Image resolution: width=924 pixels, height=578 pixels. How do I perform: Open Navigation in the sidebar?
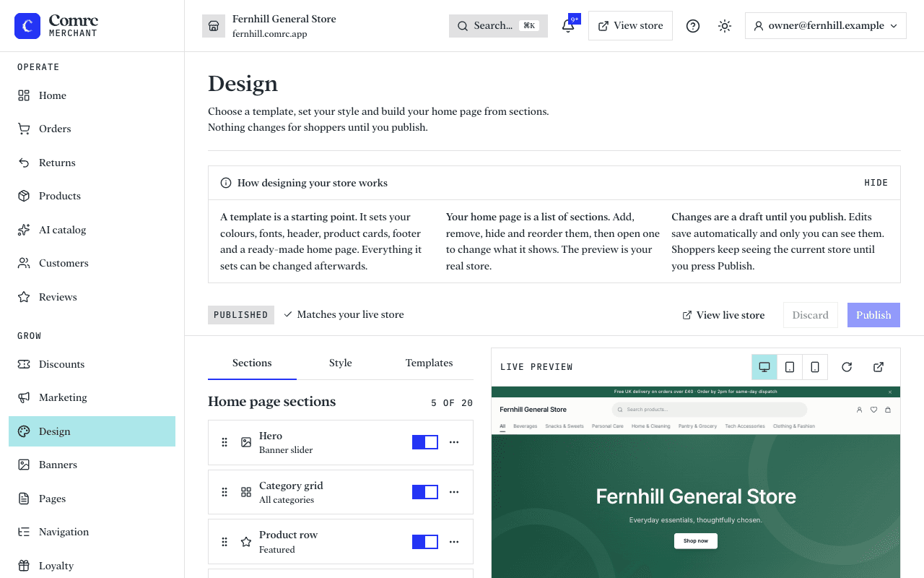pyautogui.click(x=92, y=532)
